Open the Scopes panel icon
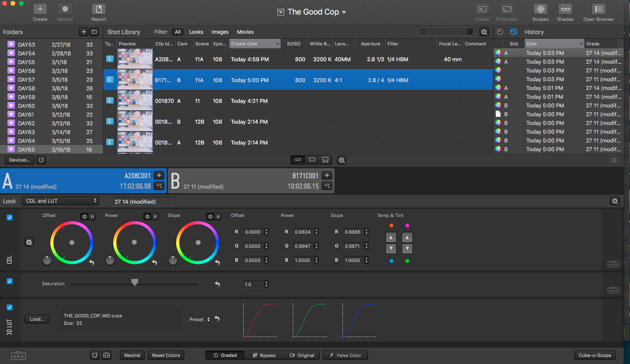This screenshot has height=364, width=630. [540, 9]
